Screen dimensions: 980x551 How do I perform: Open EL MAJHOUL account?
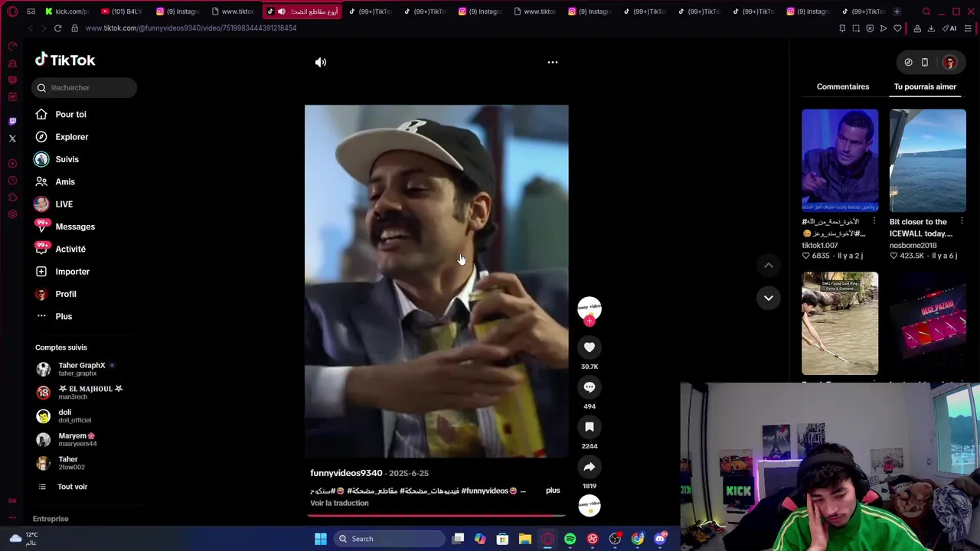(80, 393)
